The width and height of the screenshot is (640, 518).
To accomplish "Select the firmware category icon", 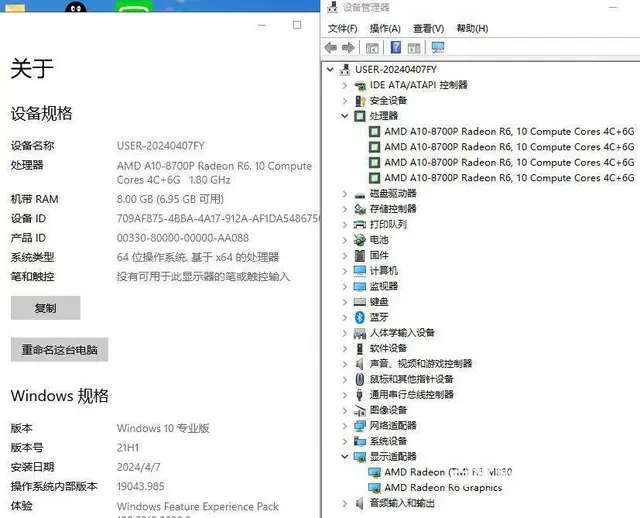I will (360, 256).
